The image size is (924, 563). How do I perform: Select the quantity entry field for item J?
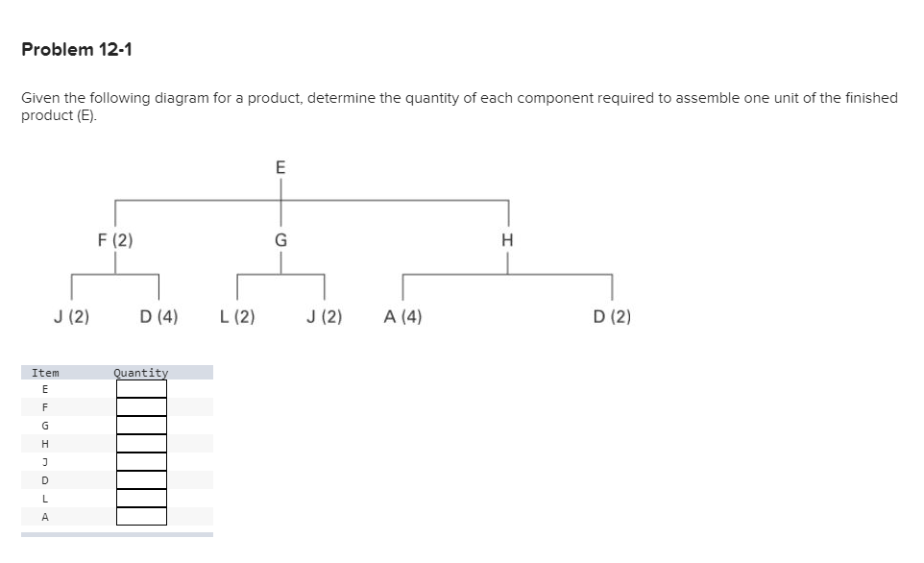pos(139,461)
